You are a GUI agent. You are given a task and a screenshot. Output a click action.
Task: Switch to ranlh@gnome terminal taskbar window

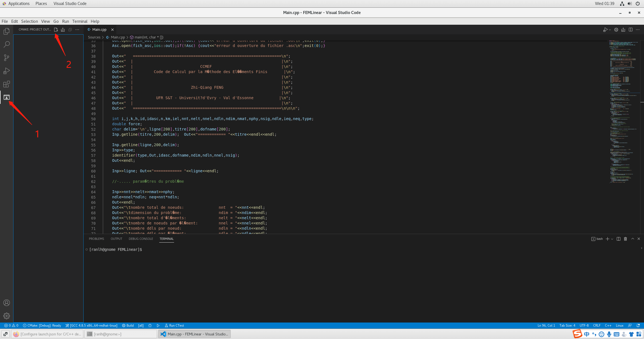pos(121,334)
